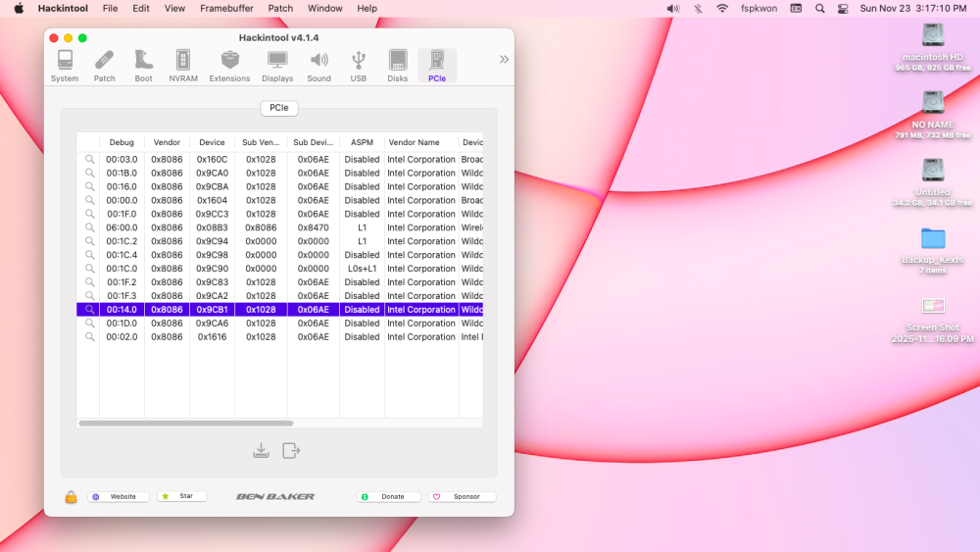Screen dimensions: 980x552
Task: Show more toolbar items with double chevron
Action: click(504, 60)
